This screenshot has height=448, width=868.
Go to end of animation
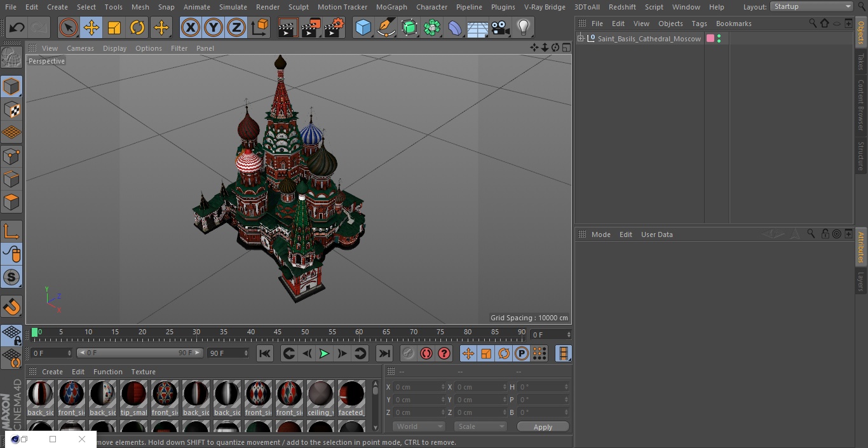point(384,353)
